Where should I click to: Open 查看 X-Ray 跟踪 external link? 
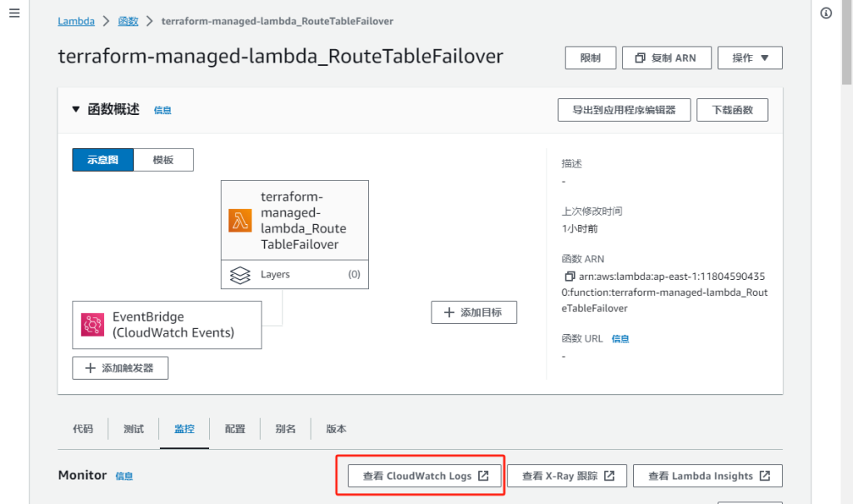coord(568,476)
